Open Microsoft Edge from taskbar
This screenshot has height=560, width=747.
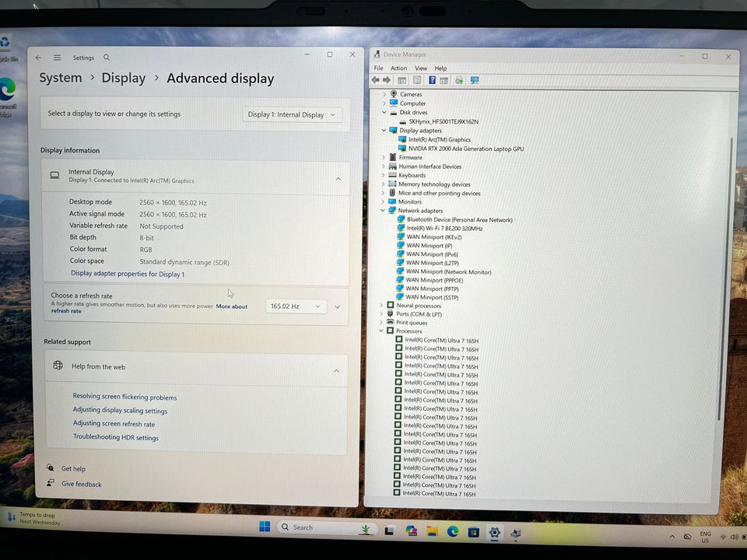[453, 531]
